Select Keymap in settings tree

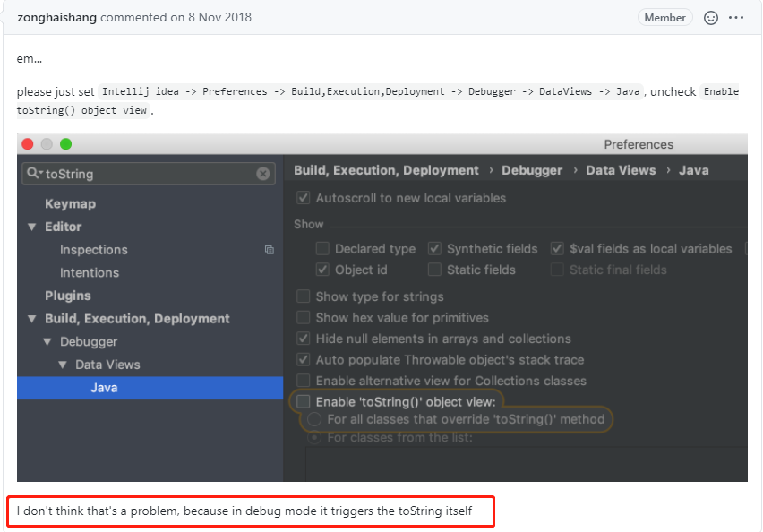pyautogui.click(x=70, y=204)
